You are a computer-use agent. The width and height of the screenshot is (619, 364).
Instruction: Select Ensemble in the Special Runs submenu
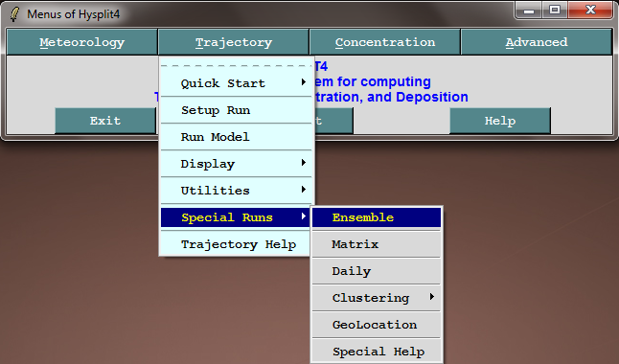(377, 217)
